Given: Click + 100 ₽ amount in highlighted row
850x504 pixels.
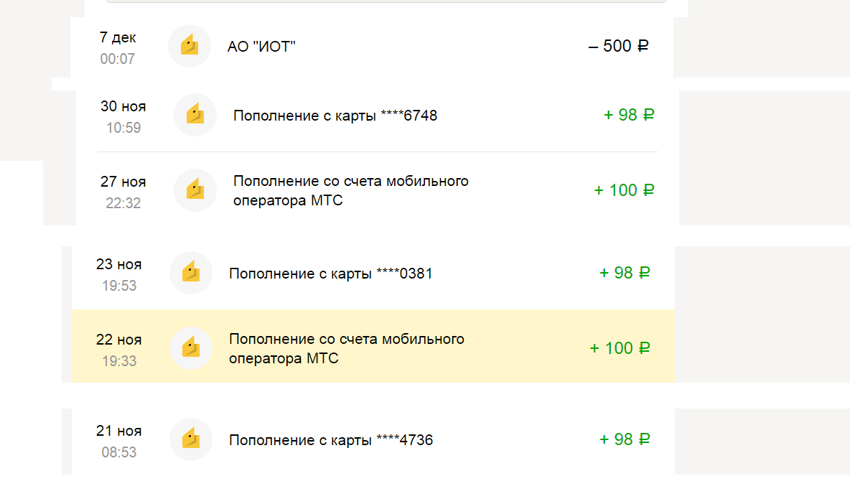Looking at the screenshot, I should 620,348.
